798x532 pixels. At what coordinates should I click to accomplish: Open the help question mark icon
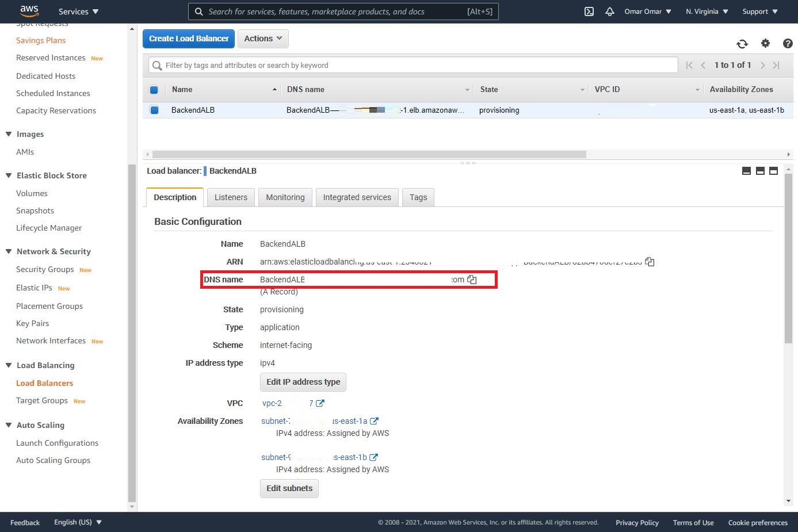pos(788,43)
